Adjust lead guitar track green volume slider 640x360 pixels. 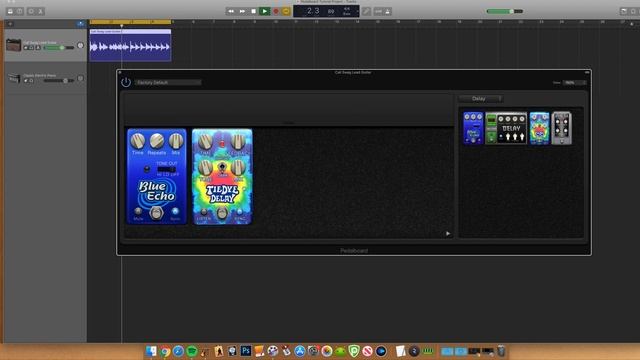(x=59, y=48)
